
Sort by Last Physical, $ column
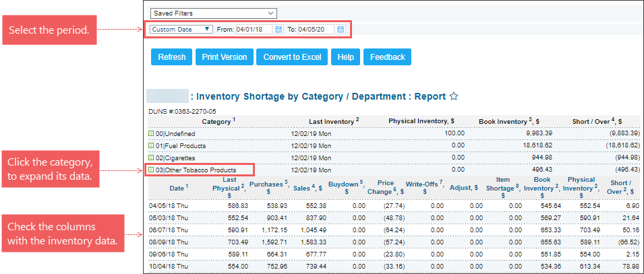[x=229, y=187]
